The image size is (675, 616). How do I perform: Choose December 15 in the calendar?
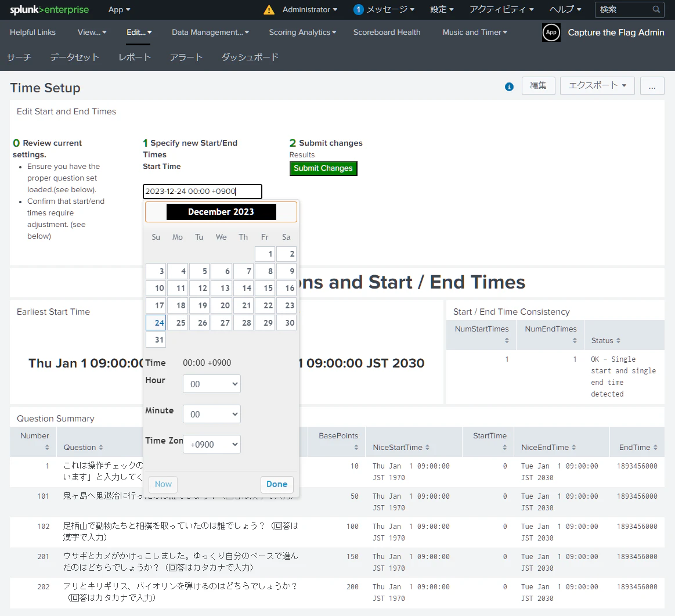pos(265,288)
